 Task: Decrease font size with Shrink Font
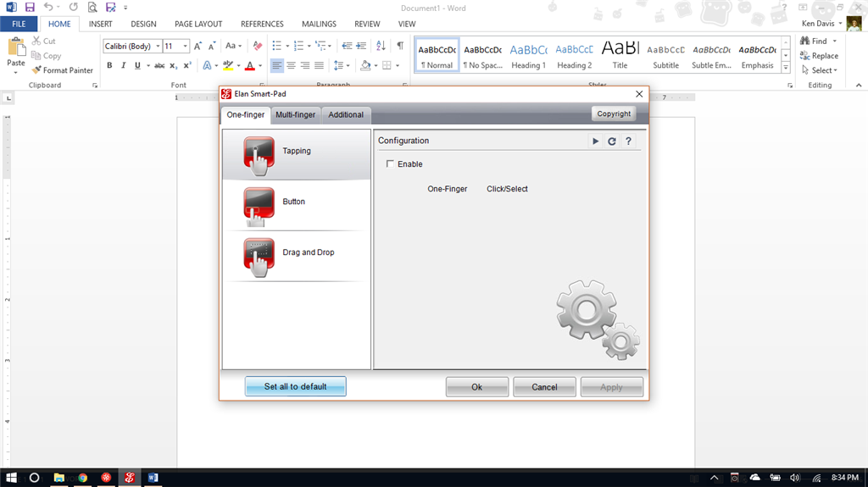(211, 46)
